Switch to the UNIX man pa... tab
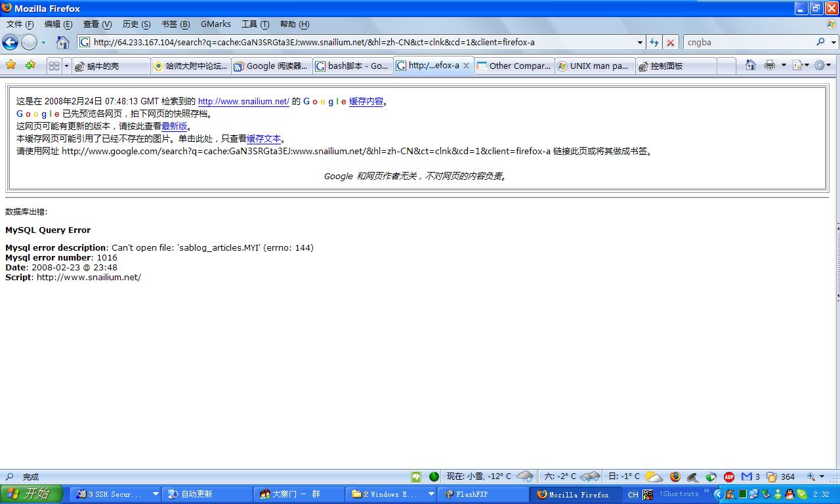Viewport: 840px width, 504px height. pyautogui.click(x=595, y=66)
